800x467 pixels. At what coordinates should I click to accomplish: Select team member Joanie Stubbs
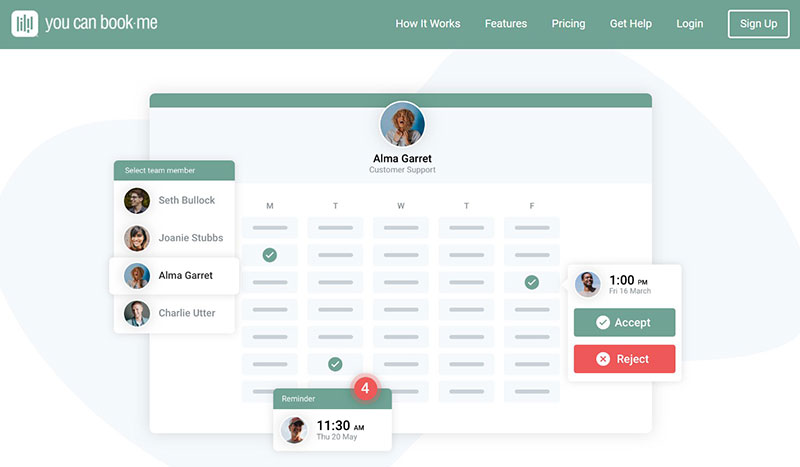[x=174, y=238]
